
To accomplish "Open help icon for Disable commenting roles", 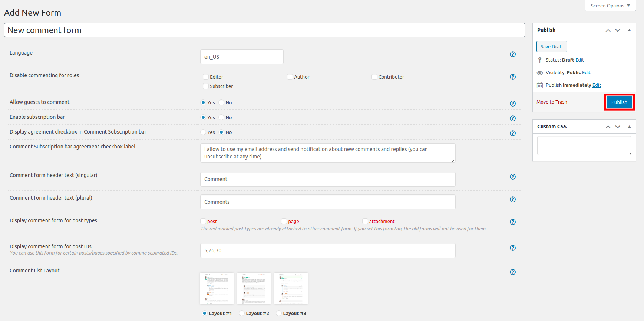I will tap(513, 77).
